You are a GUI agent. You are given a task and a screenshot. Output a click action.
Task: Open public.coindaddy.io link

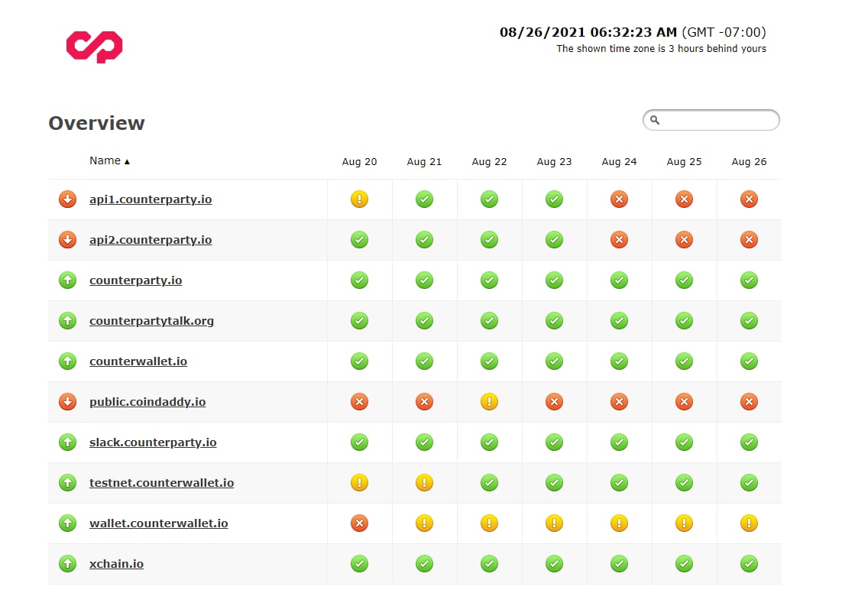pyautogui.click(x=147, y=401)
